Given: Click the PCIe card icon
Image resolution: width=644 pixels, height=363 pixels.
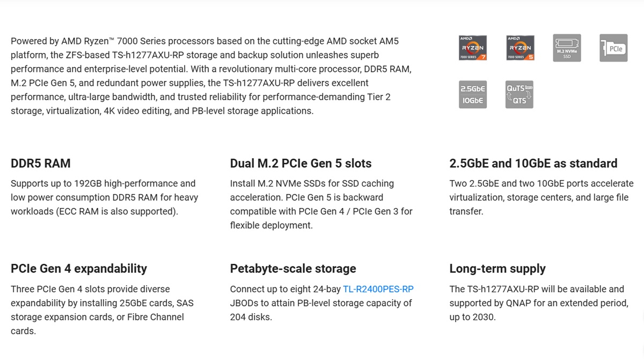Looking at the screenshot, I should [x=613, y=48].
